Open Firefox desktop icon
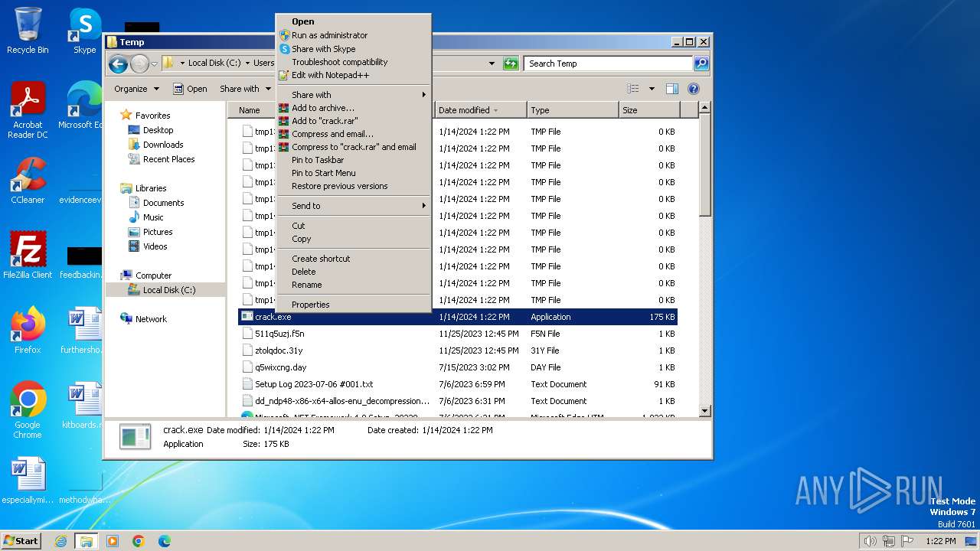 coord(28,331)
